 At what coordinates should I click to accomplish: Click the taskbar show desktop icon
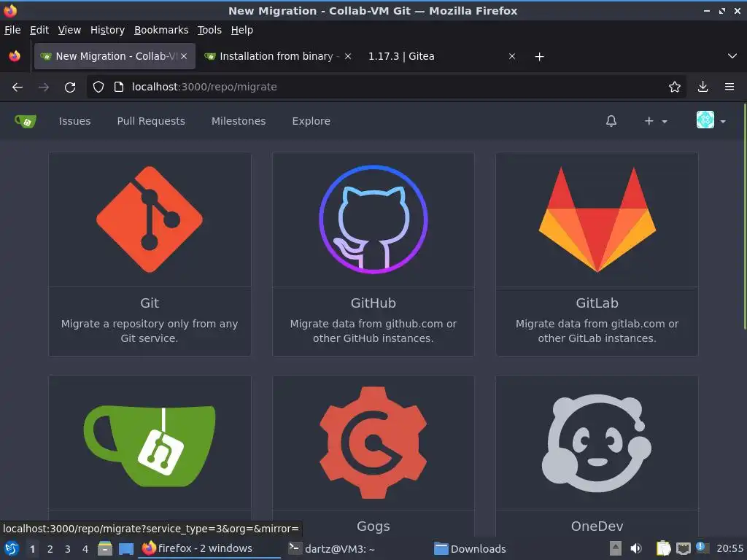125,548
